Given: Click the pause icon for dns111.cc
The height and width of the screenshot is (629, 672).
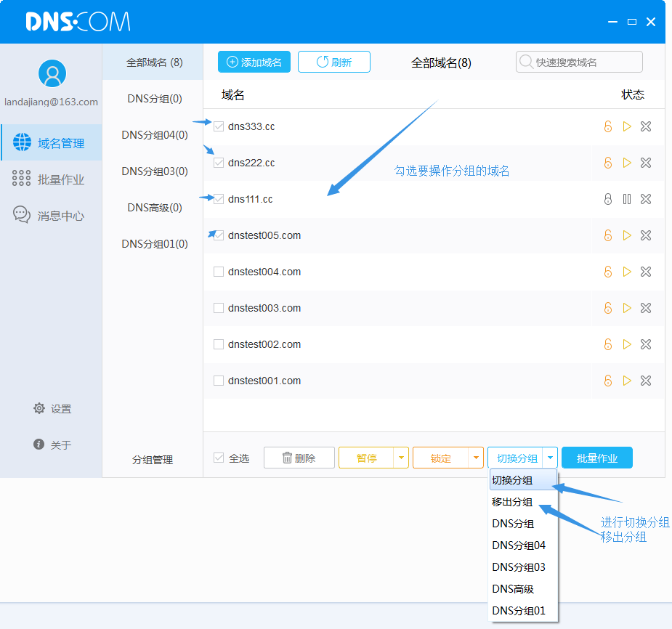Looking at the screenshot, I should (627, 199).
